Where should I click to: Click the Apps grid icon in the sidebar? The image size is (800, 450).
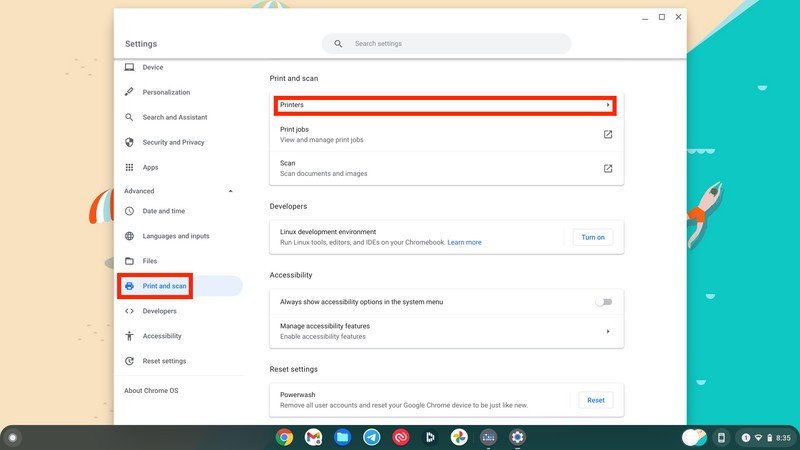(x=130, y=167)
